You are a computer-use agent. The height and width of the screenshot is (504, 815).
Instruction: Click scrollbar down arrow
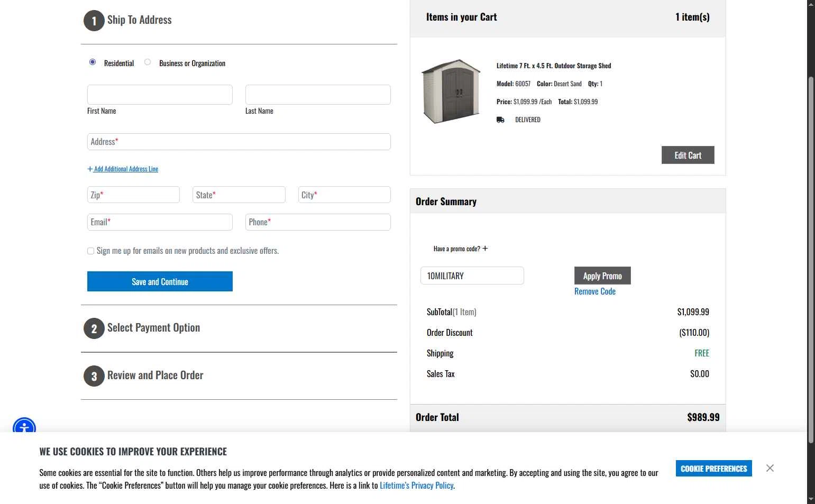pos(811,499)
